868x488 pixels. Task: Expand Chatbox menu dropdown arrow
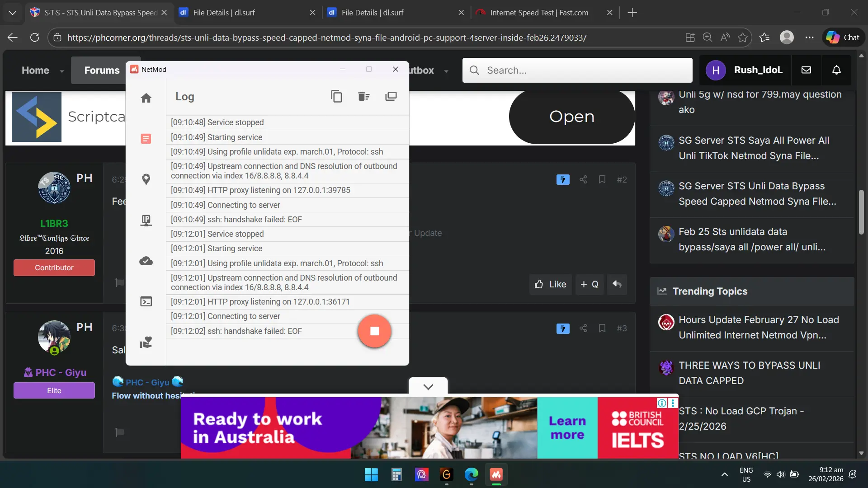[x=446, y=71]
